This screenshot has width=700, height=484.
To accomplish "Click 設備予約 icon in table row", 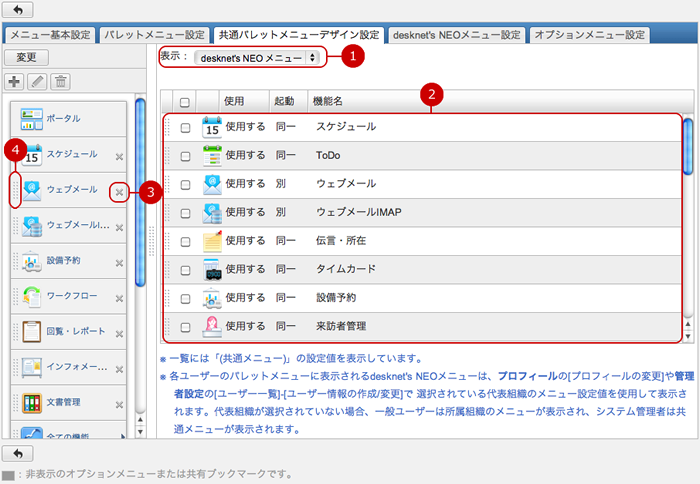I will (212, 298).
